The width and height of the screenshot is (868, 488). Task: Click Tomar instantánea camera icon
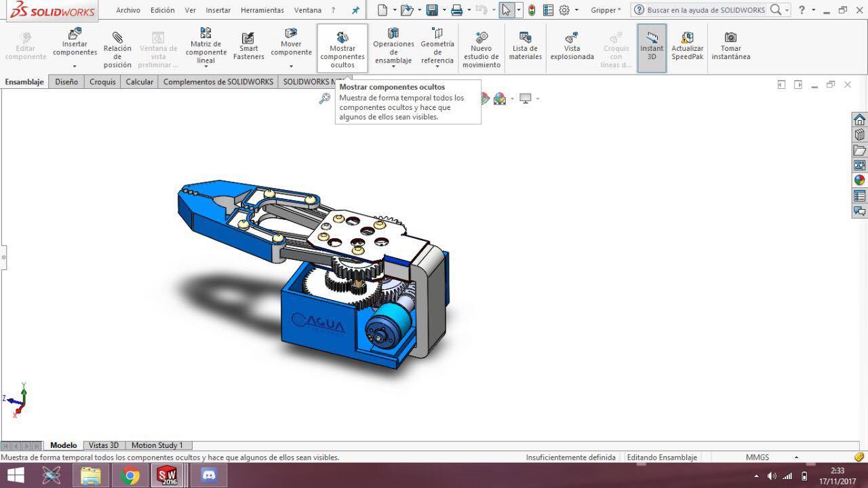730,37
